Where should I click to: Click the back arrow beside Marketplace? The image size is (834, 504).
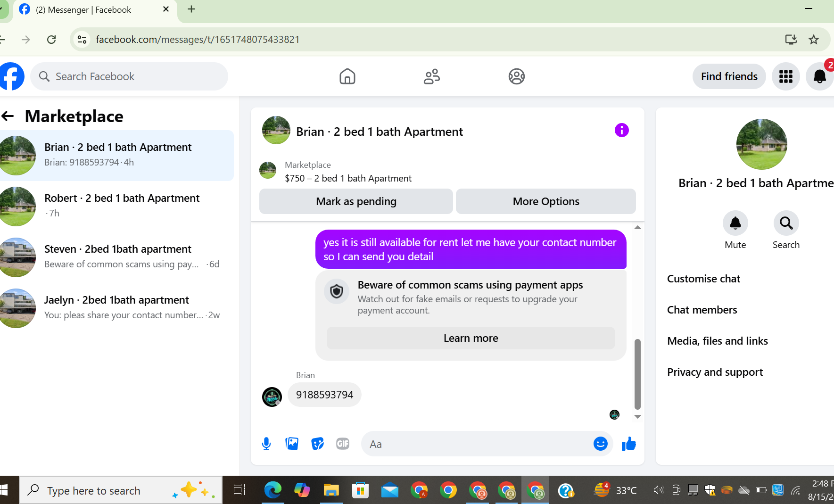click(x=8, y=116)
